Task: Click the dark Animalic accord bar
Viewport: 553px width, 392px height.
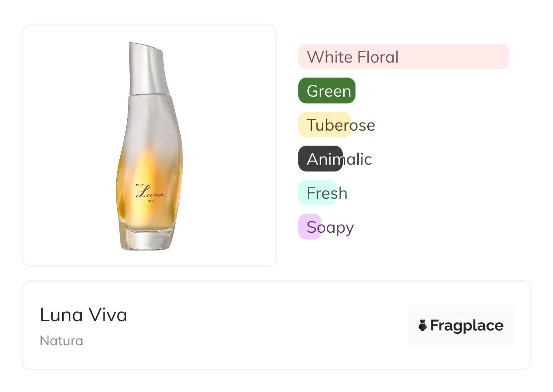Action: coord(320,159)
